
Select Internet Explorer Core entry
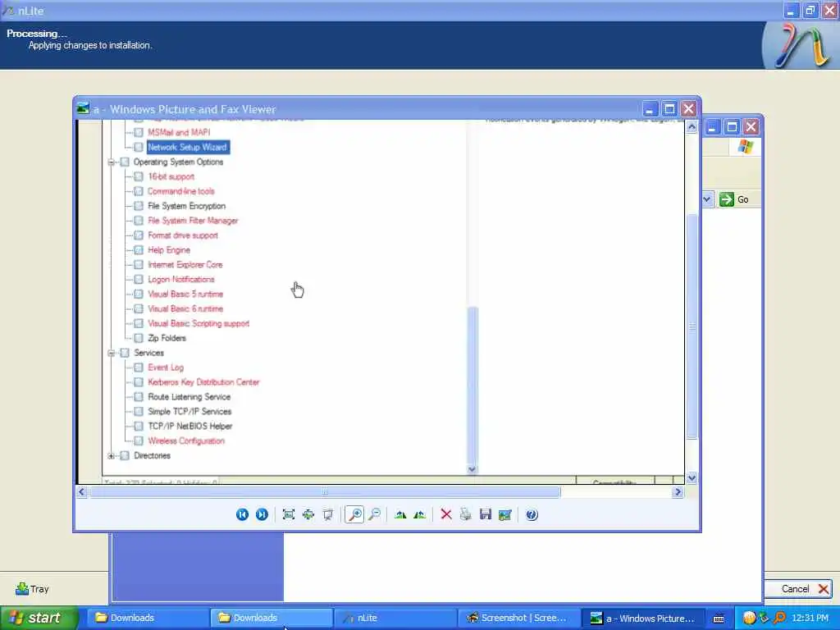[x=185, y=265]
